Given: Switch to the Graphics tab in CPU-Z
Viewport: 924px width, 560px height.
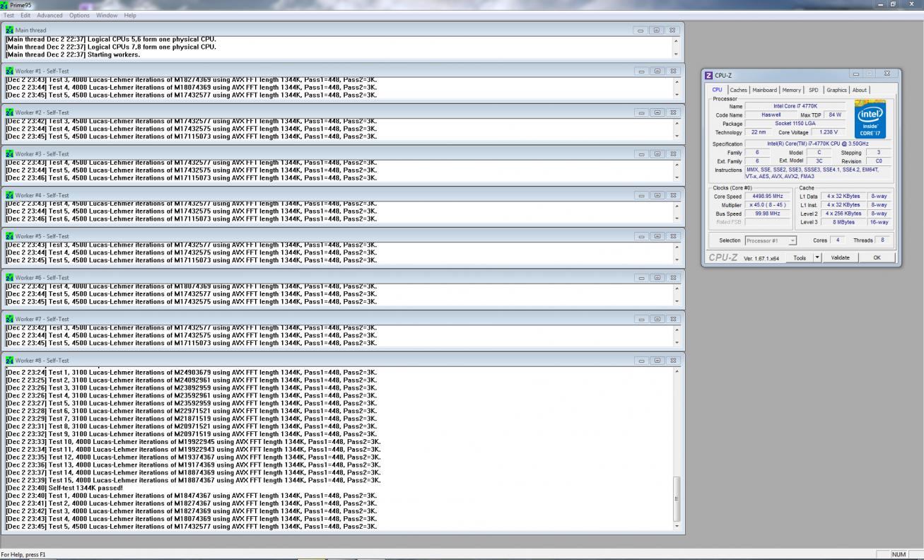Looking at the screenshot, I should pyautogui.click(x=836, y=90).
